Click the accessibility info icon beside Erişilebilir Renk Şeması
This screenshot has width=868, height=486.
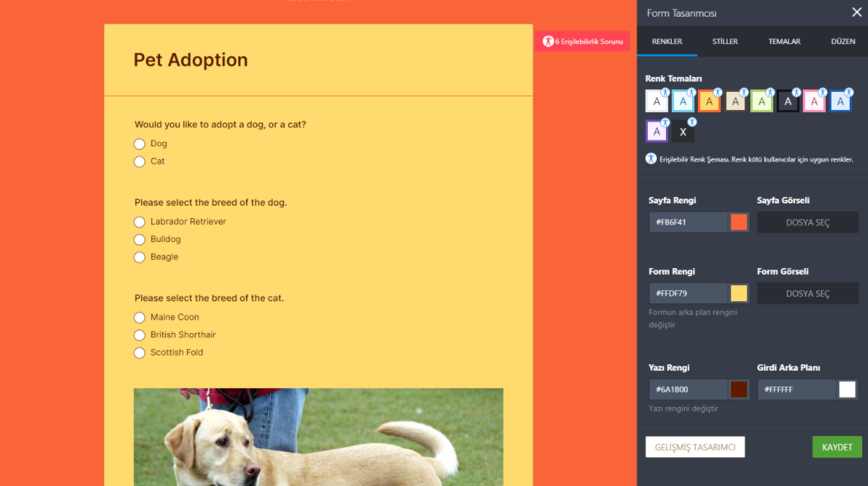click(651, 159)
